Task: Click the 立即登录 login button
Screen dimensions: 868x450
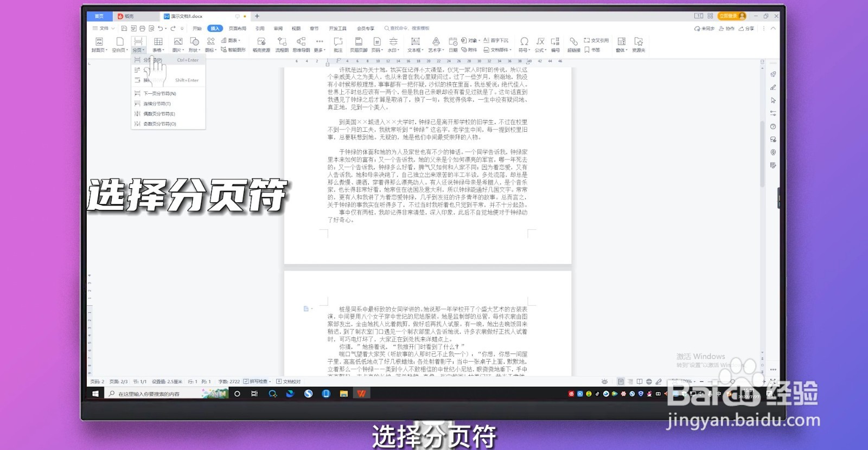Action: coord(732,16)
